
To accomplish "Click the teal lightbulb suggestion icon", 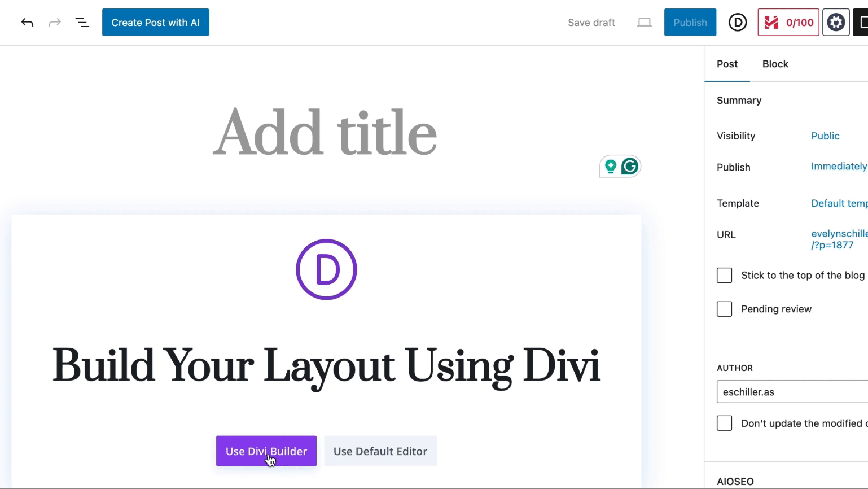I will [610, 167].
